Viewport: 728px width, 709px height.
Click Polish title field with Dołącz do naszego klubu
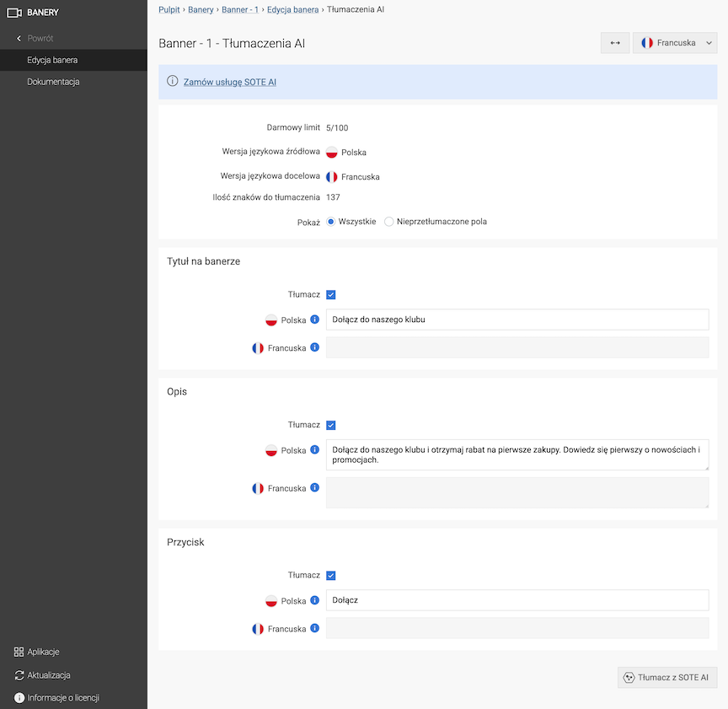tap(517, 320)
